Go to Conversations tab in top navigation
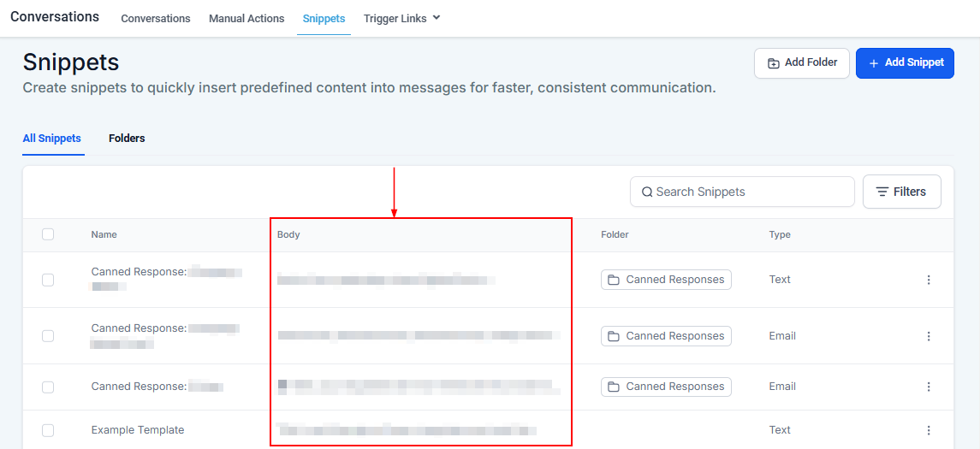 (156, 18)
